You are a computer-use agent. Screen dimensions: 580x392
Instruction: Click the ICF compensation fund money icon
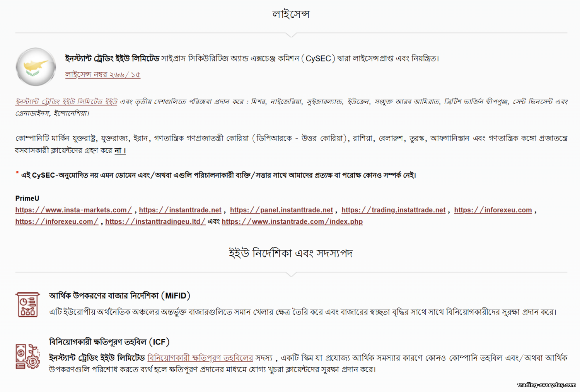coord(28,356)
